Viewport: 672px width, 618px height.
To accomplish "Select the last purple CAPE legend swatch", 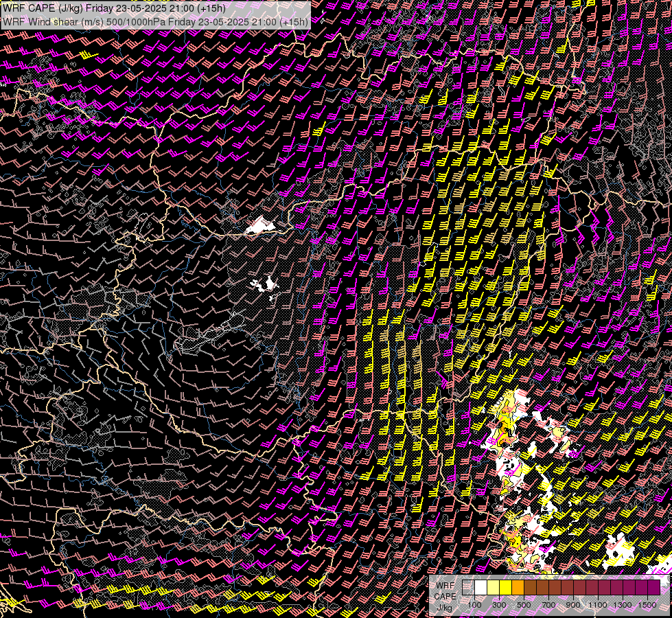I will [x=654, y=587].
